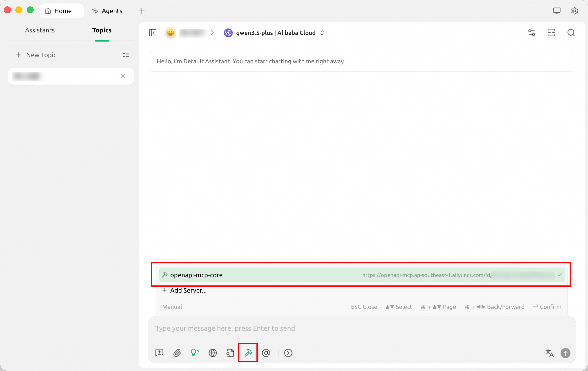Click the Manual label in quick panel

pos(172,307)
